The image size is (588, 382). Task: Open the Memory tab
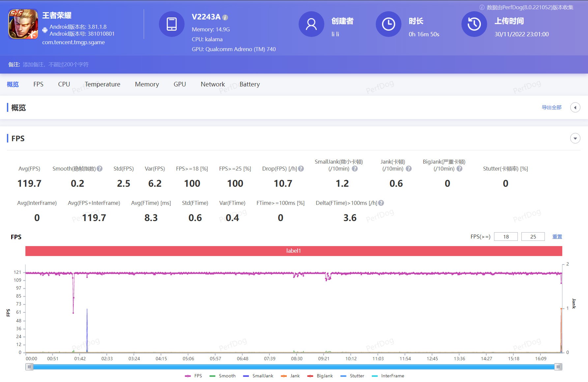(147, 84)
